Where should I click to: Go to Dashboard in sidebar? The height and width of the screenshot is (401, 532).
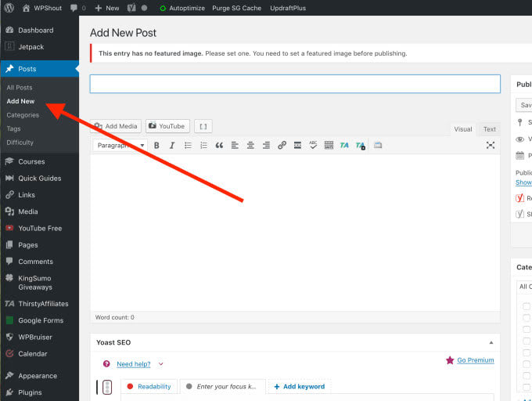coord(36,31)
